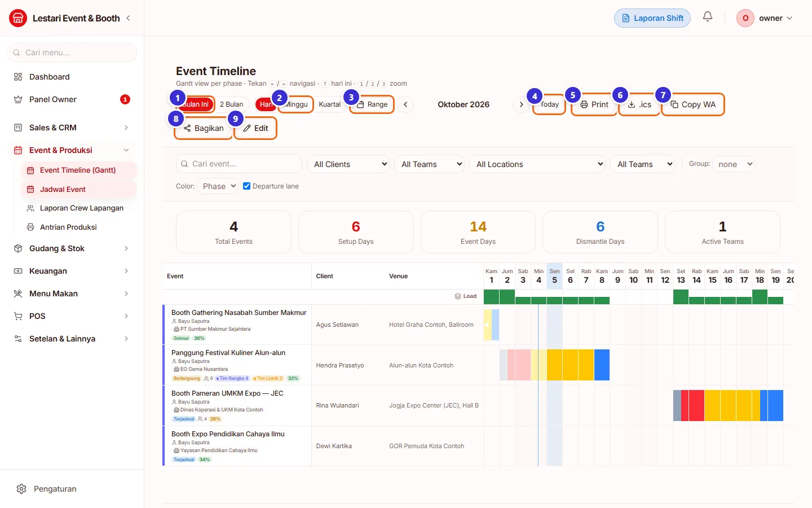Click the blue bar of Panggung Festival Kuliner
This screenshot has height=508, width=812.
coord(602,365)
